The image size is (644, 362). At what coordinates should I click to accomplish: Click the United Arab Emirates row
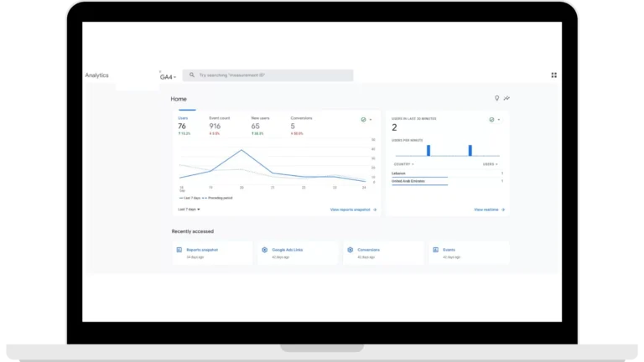[447, 181]
